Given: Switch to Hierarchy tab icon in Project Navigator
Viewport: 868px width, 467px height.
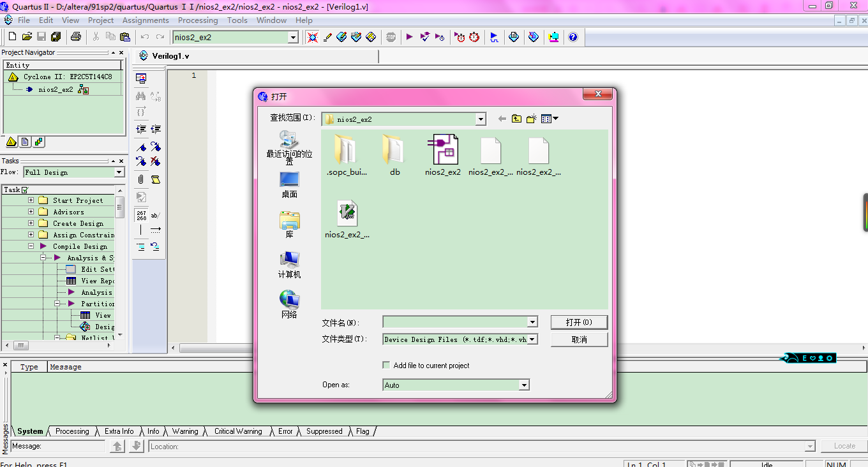Looking at the screenshot, I should coord(11,142).
